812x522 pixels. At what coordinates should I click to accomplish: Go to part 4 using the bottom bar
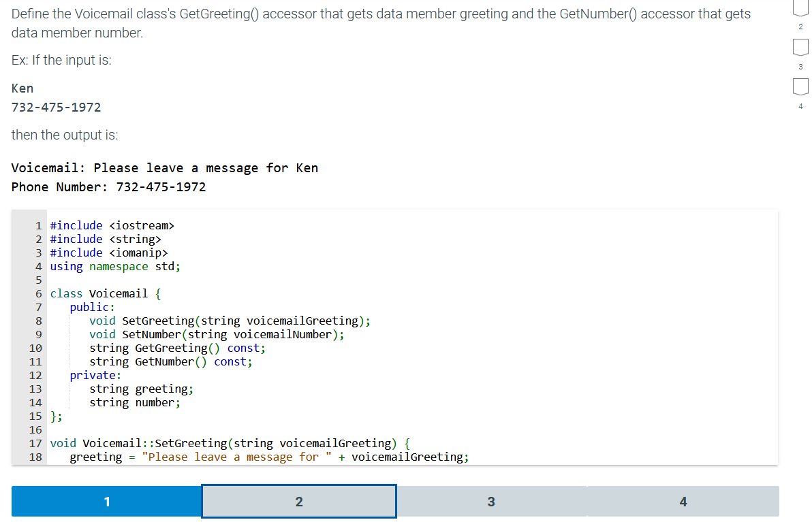pos(683,501)
